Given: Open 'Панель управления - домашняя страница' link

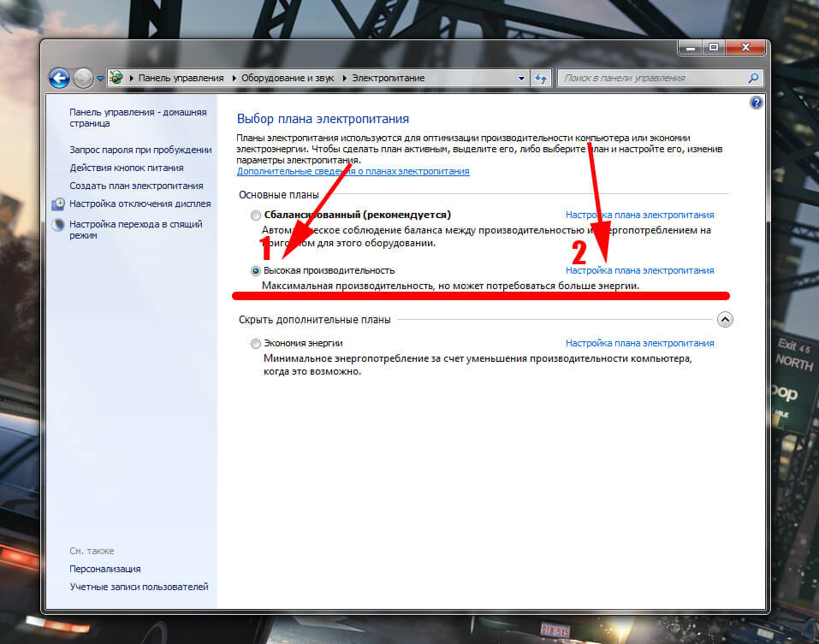Looking at the screenshot, I should pyautogui.click(x=138, y=117).
